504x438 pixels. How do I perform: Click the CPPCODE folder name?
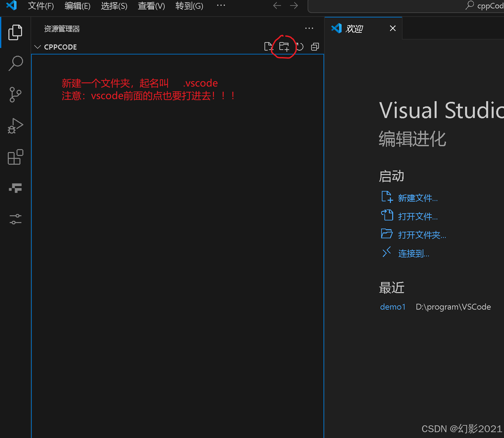point(61,47)
